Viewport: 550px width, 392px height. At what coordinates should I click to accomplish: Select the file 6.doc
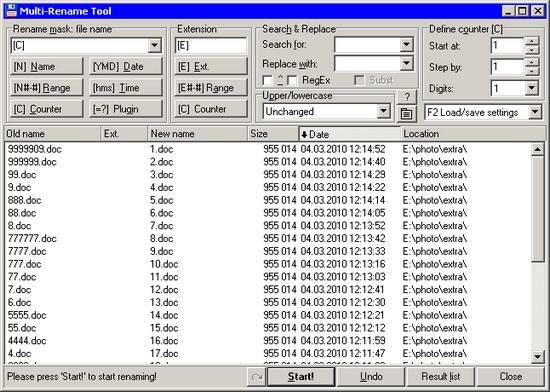point(19,302)
